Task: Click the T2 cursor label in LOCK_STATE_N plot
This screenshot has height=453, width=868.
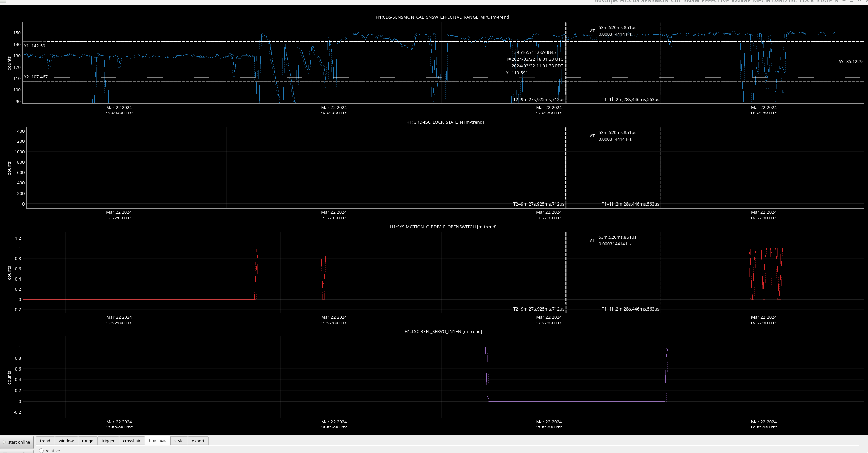Action: [539, 204]
